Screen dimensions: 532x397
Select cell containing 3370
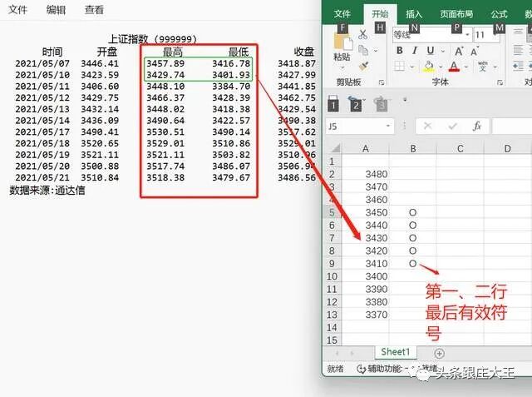(x=366, y=315)
